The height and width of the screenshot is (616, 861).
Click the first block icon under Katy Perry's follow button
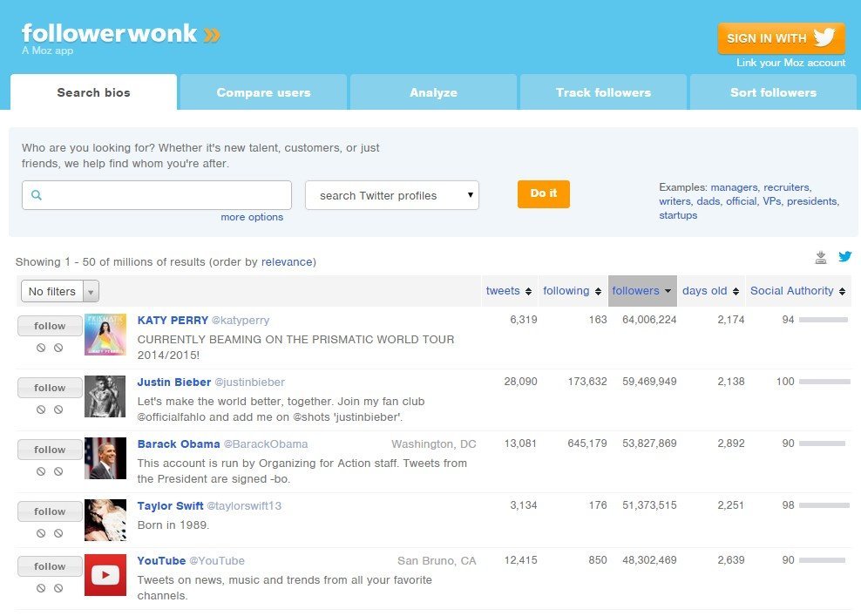click(41, 348)
